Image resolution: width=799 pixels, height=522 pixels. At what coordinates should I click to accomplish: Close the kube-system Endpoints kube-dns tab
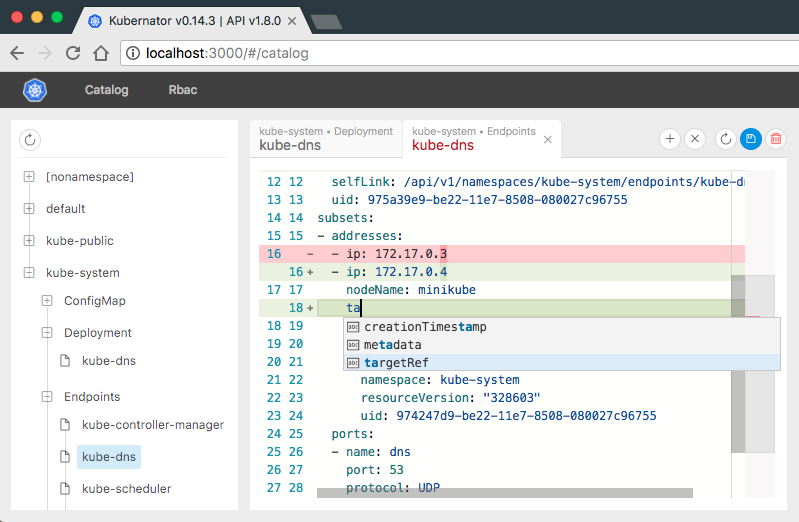click(x=547, y=140)
